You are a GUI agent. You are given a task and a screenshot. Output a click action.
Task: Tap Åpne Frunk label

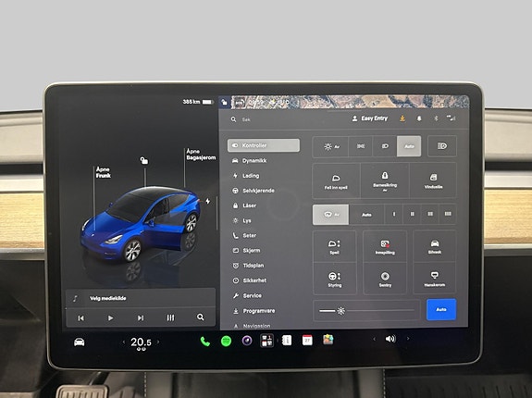click(103, 172)
